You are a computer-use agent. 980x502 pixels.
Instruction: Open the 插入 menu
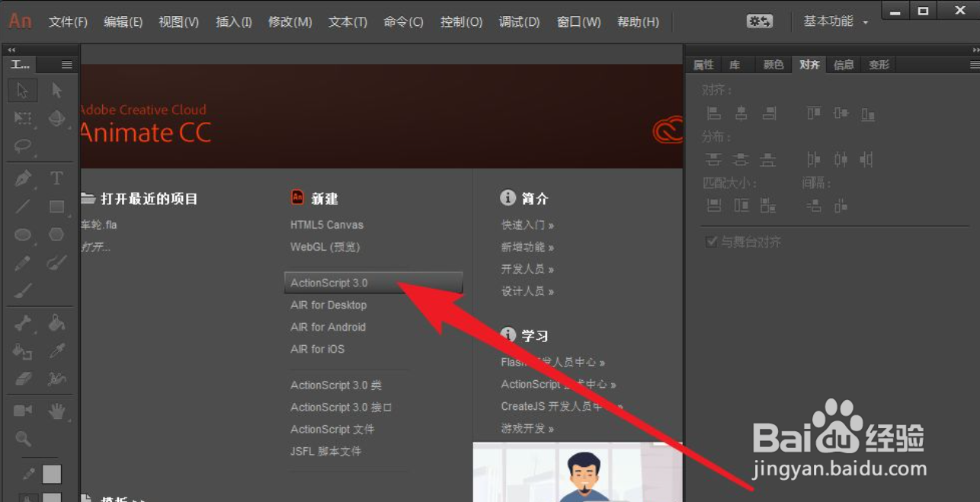[x=233, y=21]
